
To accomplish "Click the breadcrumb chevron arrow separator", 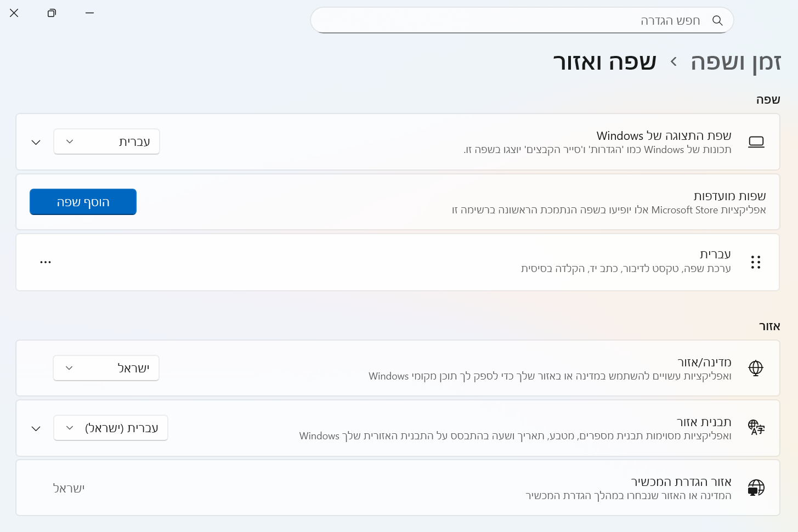I will [674, 62].
